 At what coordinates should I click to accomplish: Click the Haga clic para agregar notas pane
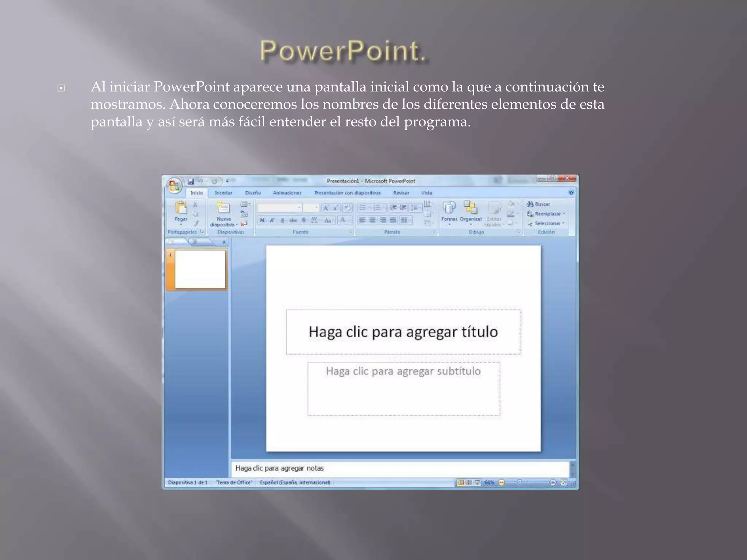(400, 468)
